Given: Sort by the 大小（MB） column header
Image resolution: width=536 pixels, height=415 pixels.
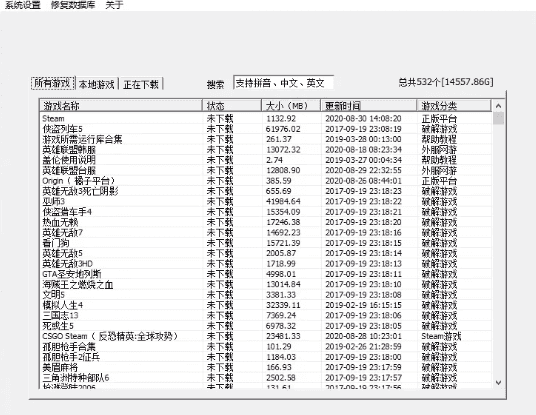Looking at the screenshot, I should click(x=291, y=106).
